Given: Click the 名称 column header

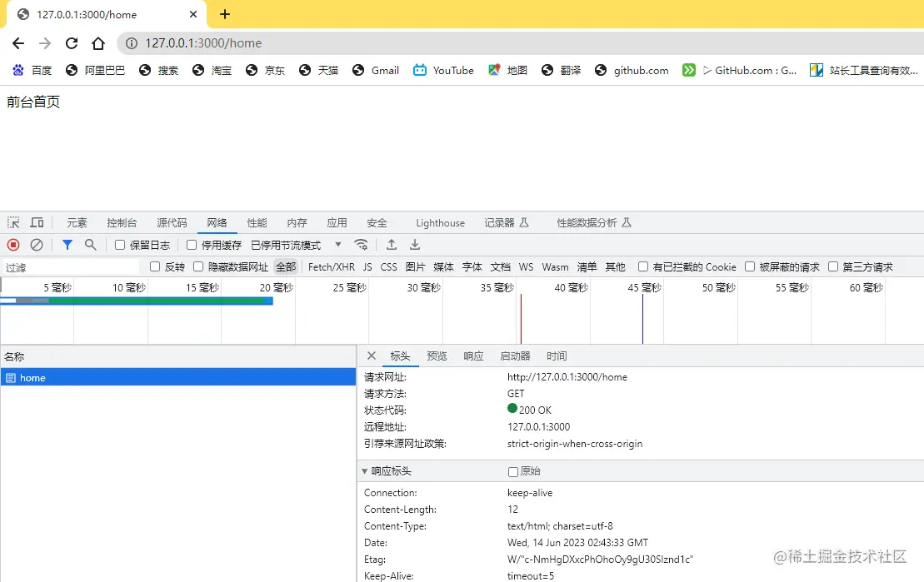Looking at the screenshot, I should pos(178,356).
